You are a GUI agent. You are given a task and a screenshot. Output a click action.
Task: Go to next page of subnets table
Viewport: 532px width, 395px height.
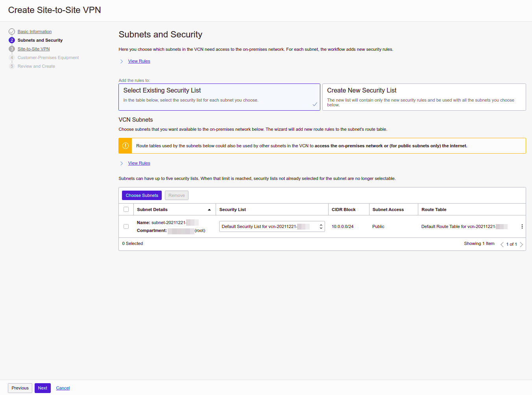(x=521, y=245)
